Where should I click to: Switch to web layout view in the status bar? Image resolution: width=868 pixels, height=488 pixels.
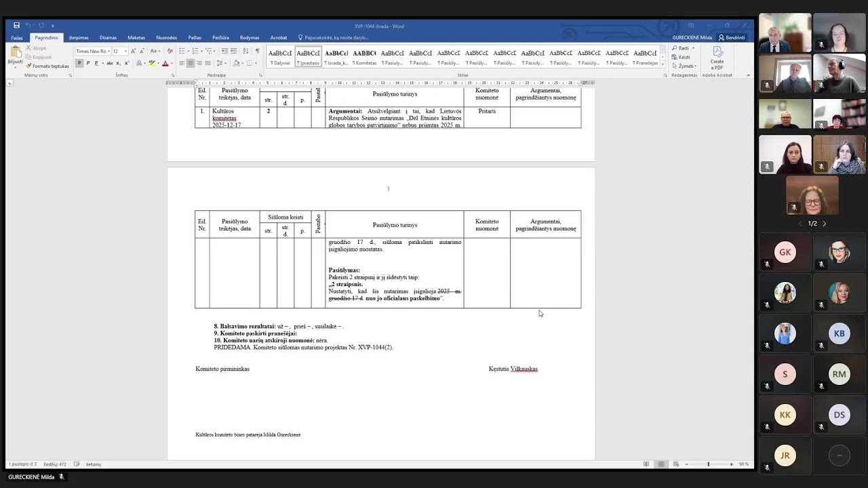coord(676,464)
